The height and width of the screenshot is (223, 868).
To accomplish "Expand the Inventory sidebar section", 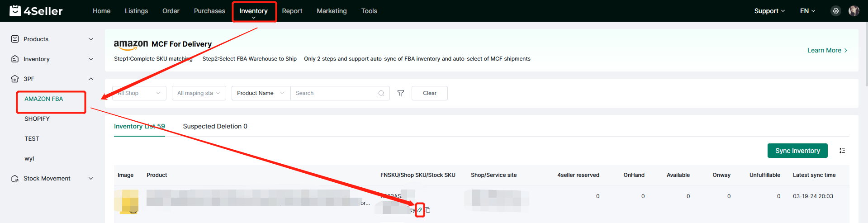I will (x=91, y=59).
